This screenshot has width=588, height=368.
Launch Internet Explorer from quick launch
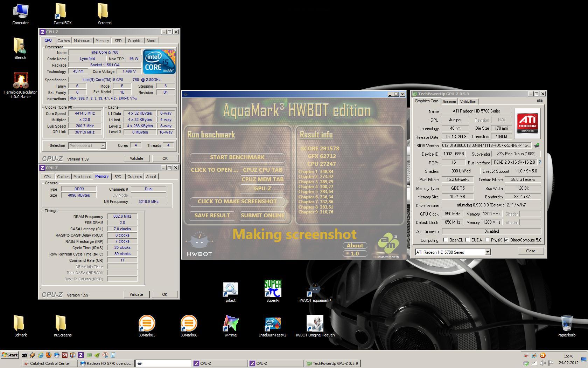41,355
